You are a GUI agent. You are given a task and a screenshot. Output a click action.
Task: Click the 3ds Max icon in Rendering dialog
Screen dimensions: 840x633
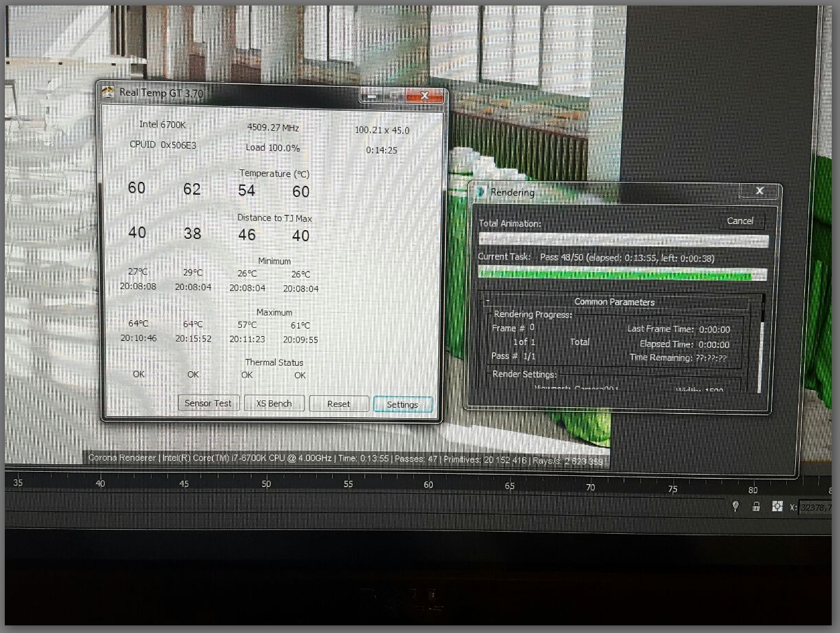click(x=482, y=192)
